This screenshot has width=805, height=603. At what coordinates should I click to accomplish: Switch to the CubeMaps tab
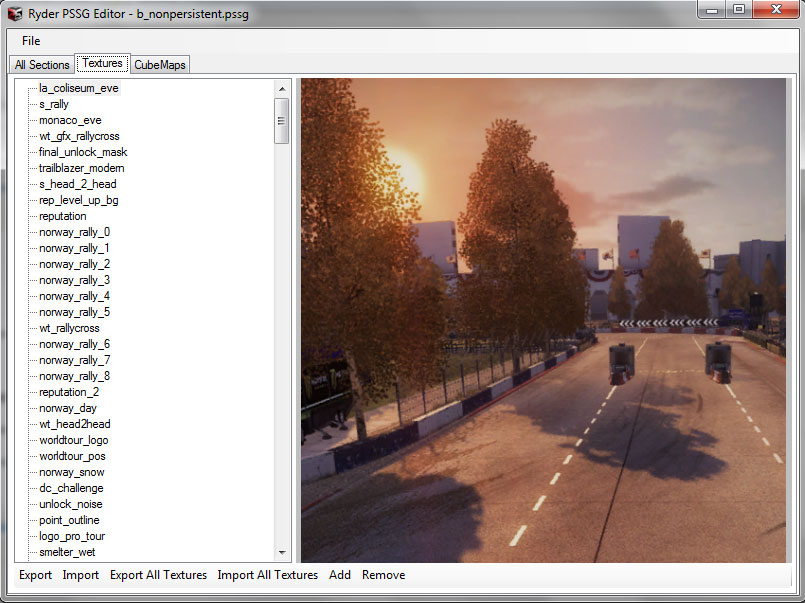(x=159, y=63)
